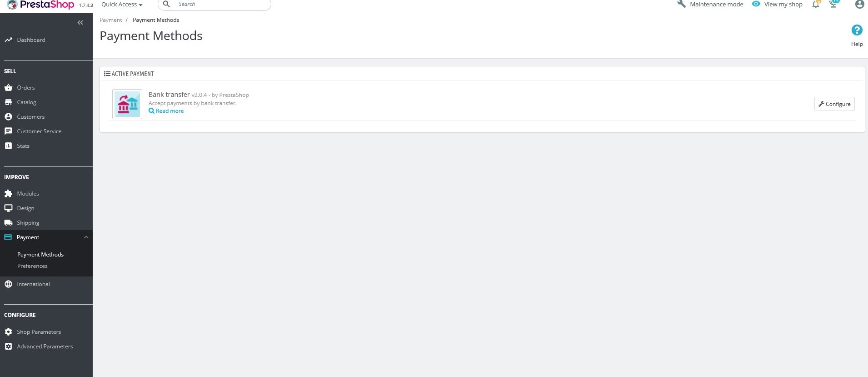The image size is (868, 377).
Task: Click the Configure button for Bank transfer
Action: (x=834, y=104)
